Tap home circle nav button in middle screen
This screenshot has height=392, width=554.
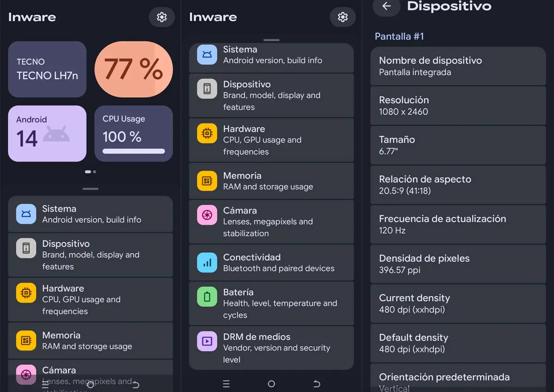(x=271, y=384)
